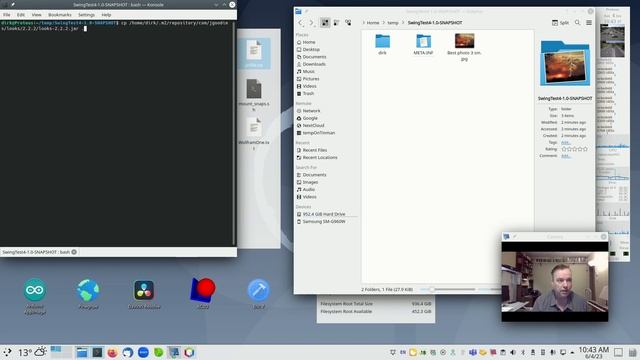Set rating with the first star

(x=564, y=149)
